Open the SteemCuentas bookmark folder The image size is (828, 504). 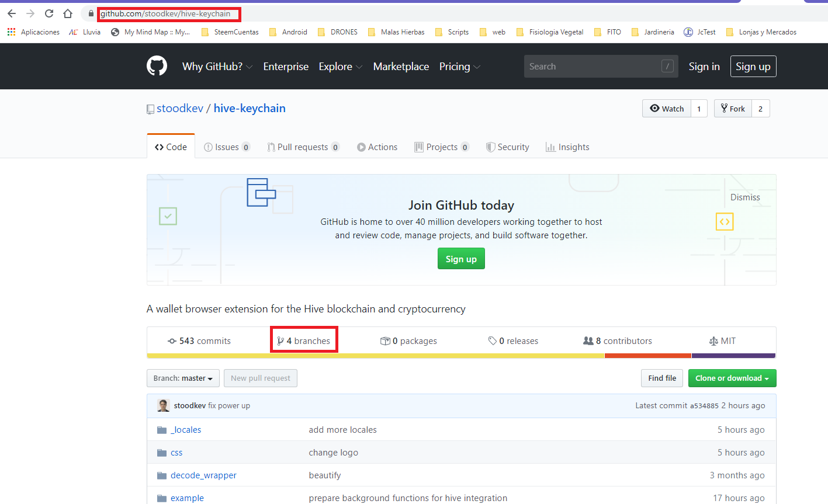pyautogui.click(x=230, y=32)
